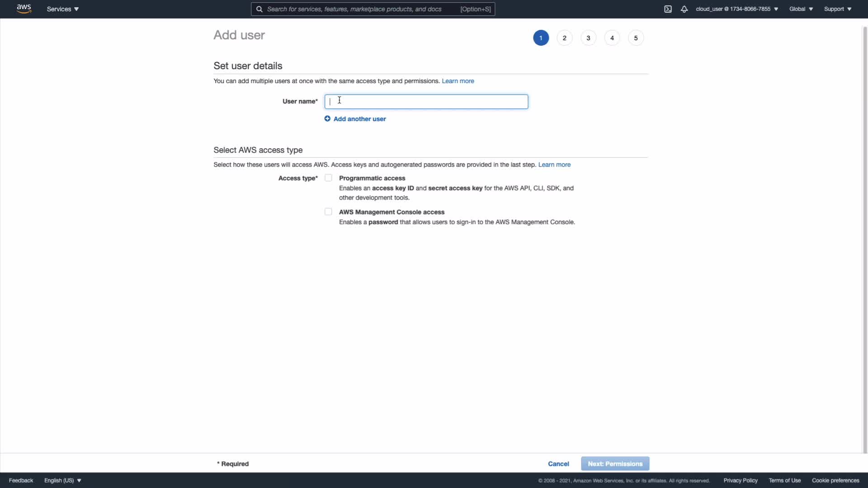Click the plus icon beside Add another user
Image resolution: width=868 pixels, height=488 pixels.
coord(327,119)
